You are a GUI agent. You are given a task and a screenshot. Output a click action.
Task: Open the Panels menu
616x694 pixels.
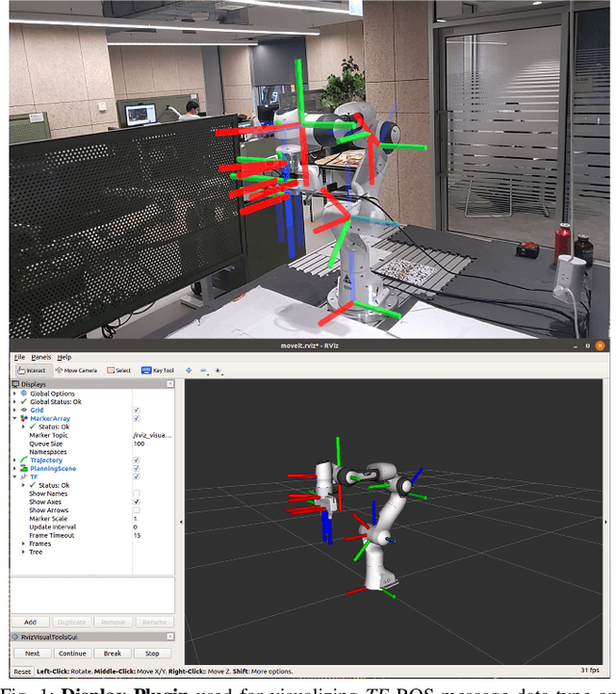(40, 357)
